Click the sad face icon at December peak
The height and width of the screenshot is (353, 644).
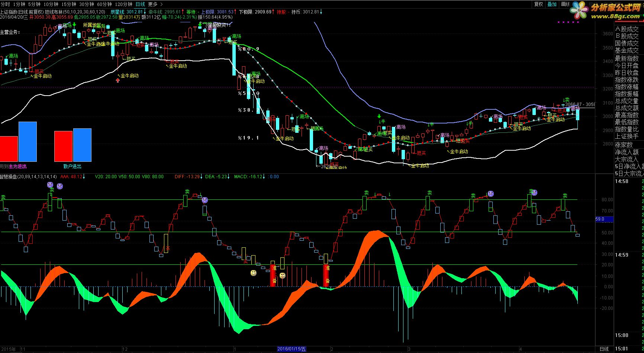click(205, 200)
